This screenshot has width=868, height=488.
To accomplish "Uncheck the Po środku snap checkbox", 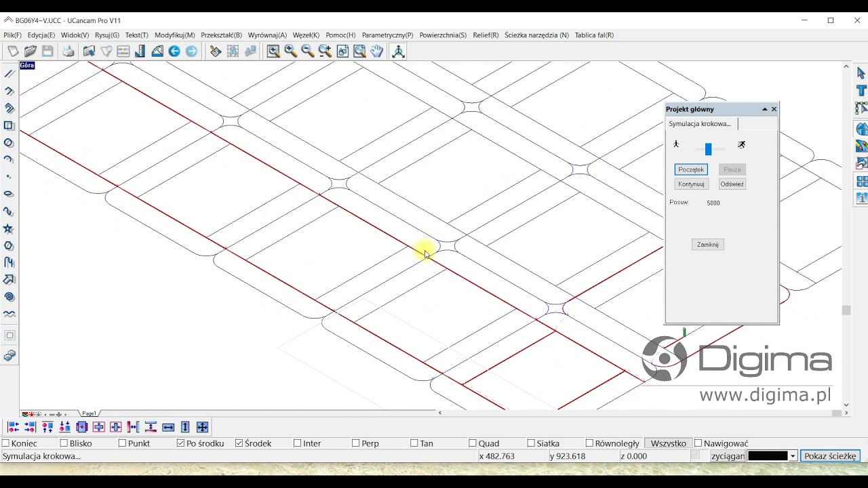I will pos(181,443).
